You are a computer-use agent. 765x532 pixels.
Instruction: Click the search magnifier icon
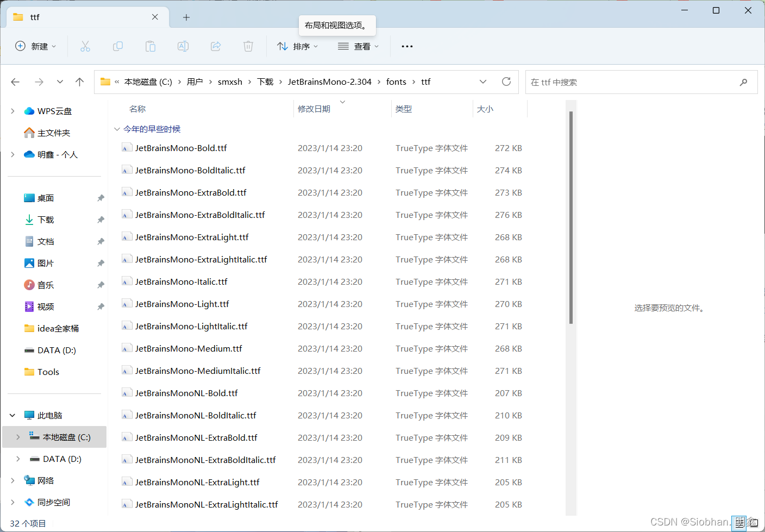click(x=743, y=82)
